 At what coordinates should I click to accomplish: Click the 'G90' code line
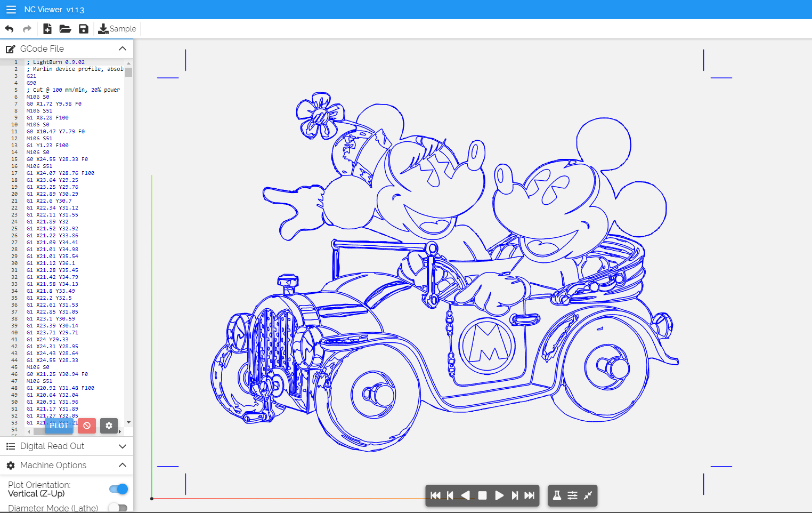31,83
